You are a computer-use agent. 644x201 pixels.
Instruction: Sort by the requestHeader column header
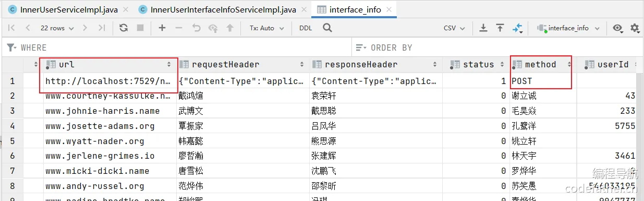click(242, 65)
